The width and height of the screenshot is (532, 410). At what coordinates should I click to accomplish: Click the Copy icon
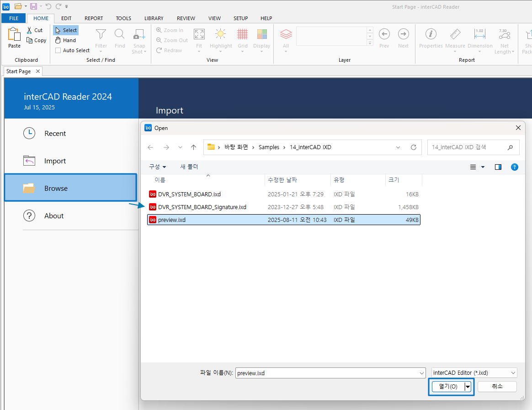(x=30, y=40)
